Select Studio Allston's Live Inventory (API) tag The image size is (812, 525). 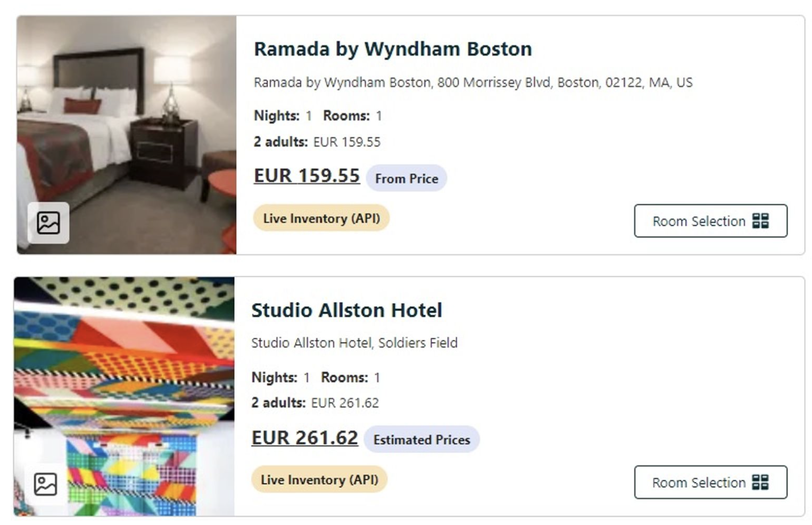click(319, 480)
